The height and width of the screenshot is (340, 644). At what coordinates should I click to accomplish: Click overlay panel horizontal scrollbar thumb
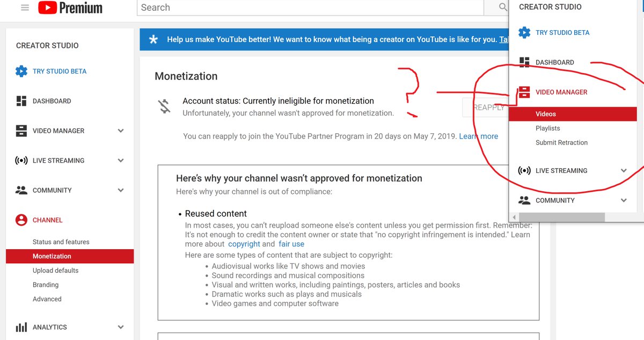click(x=561, y=217)
